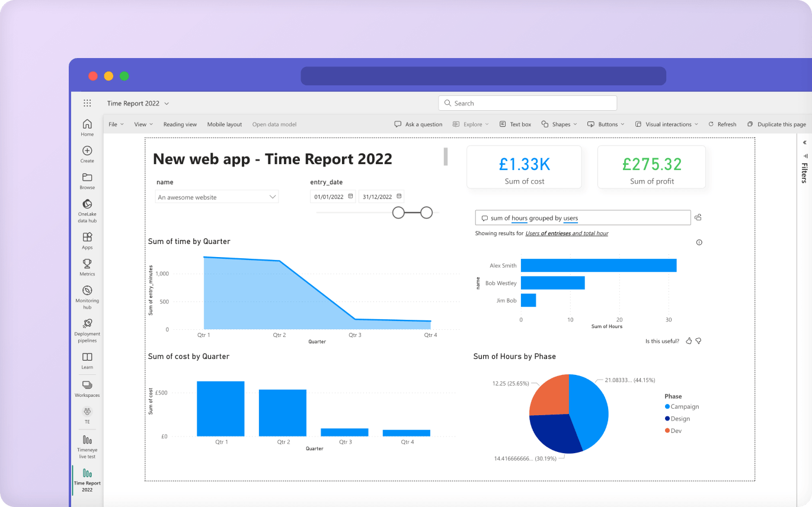Click Duplicate this page
Screen dimensions: 812x507
point(776,124)
